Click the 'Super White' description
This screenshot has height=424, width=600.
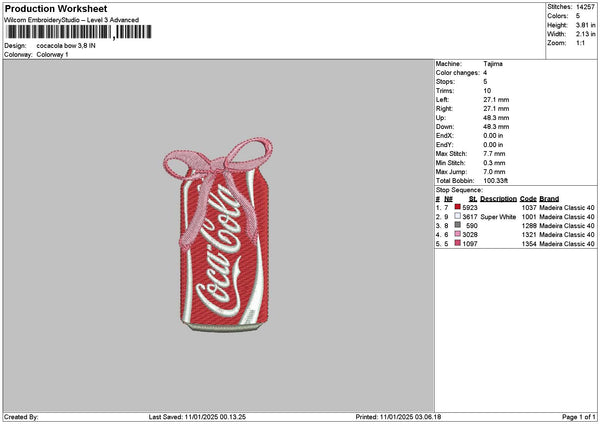coord(498,217)
